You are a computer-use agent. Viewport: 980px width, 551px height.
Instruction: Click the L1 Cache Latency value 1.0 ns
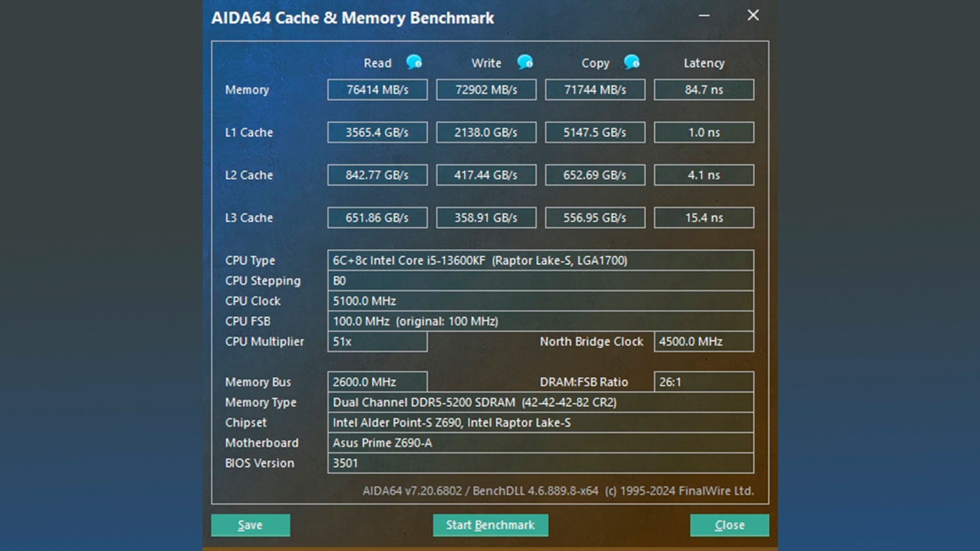coord(704,132)
